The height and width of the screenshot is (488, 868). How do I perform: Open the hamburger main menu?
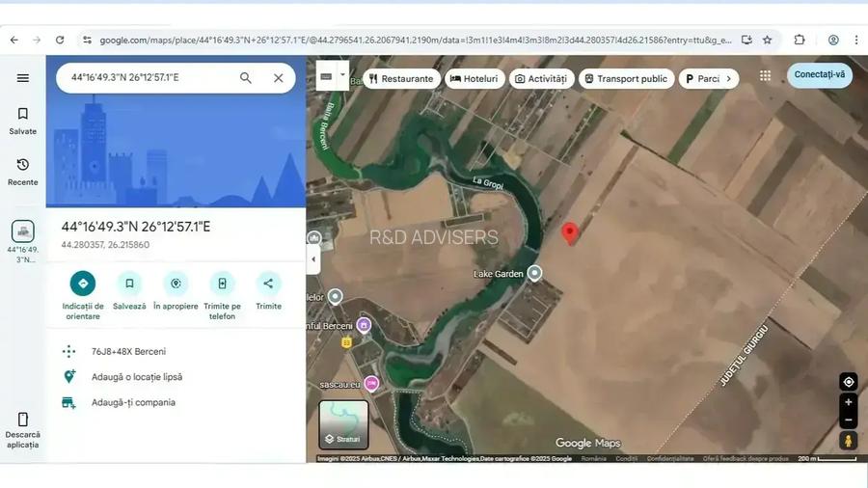point(23,78)
